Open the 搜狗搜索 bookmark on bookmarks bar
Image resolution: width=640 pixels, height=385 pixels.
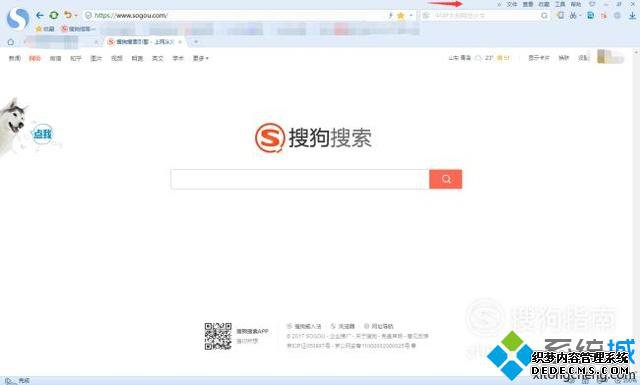click(x=78, y=29)
